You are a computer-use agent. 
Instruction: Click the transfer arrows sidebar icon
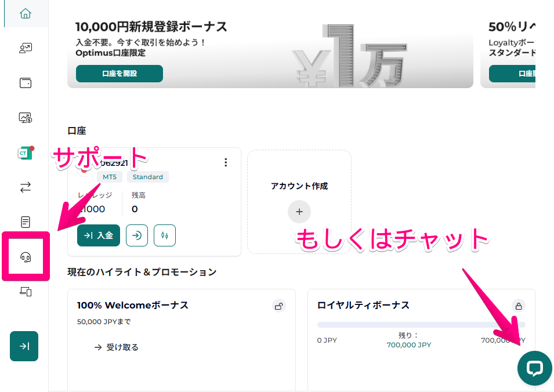[x=25, y=187]
